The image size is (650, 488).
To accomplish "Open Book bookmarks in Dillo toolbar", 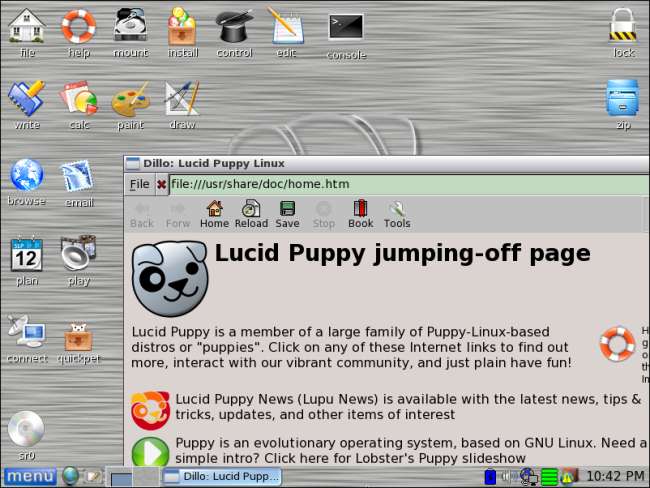I will pos(361,214).
